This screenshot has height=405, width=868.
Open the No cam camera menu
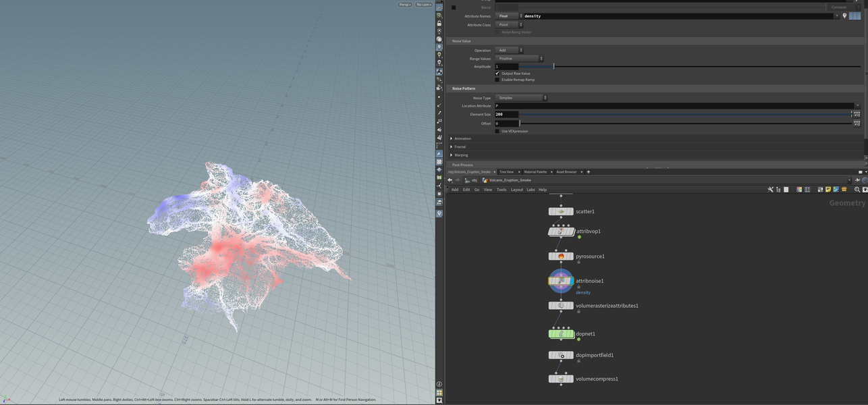coord(424,5)
